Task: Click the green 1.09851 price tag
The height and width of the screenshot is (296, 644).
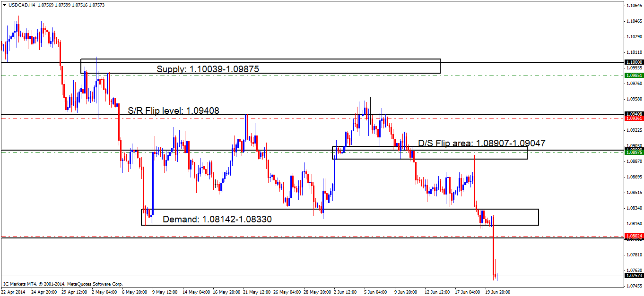Action: (634, 75)
